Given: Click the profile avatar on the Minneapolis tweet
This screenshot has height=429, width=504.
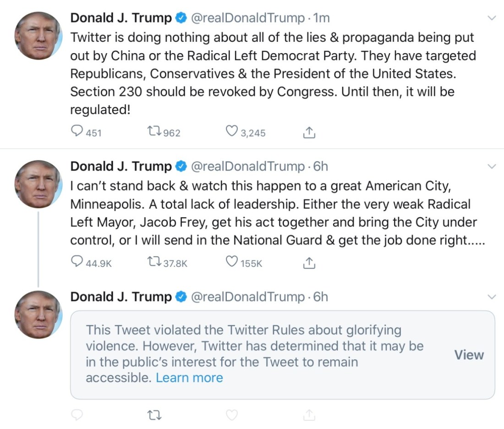Looking at the screenshot, I should click(x=38, y=184).
